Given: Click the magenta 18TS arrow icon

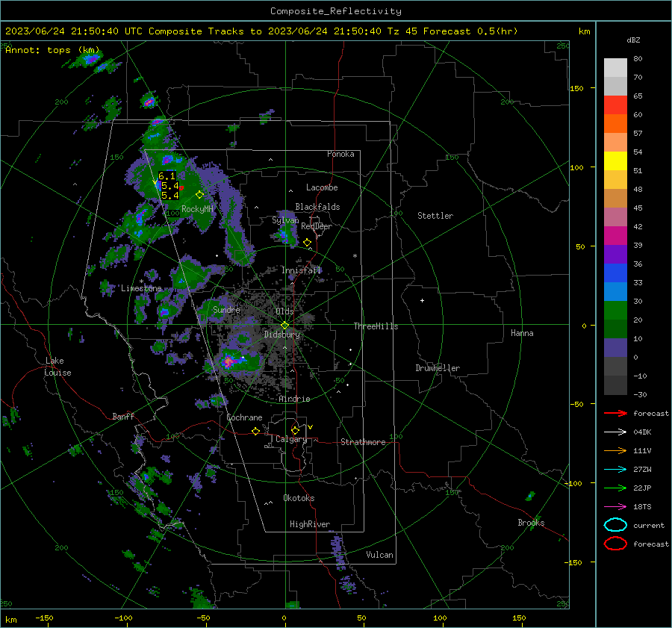Looking at the screenshot, I should (x=615, y=507).
